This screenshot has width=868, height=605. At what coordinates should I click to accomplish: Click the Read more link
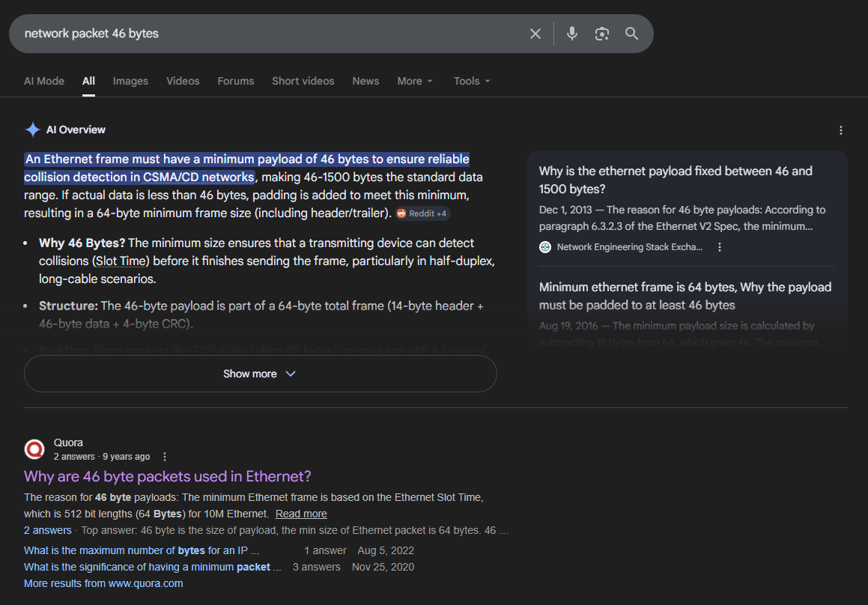tap(301, 514)
